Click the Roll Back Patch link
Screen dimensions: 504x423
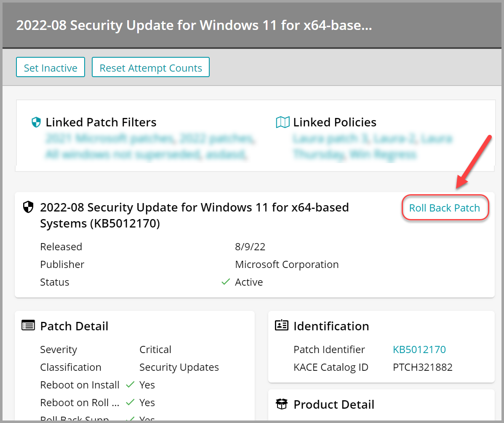click(444, 208)
